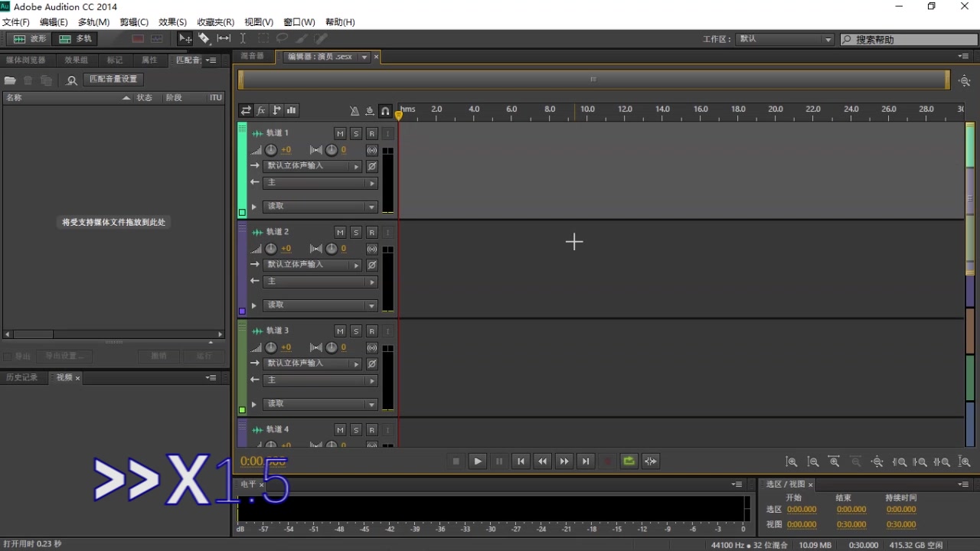The image size is (980, 551).
Task: Zoom to selection icon
Action: (x=942, y=461)
